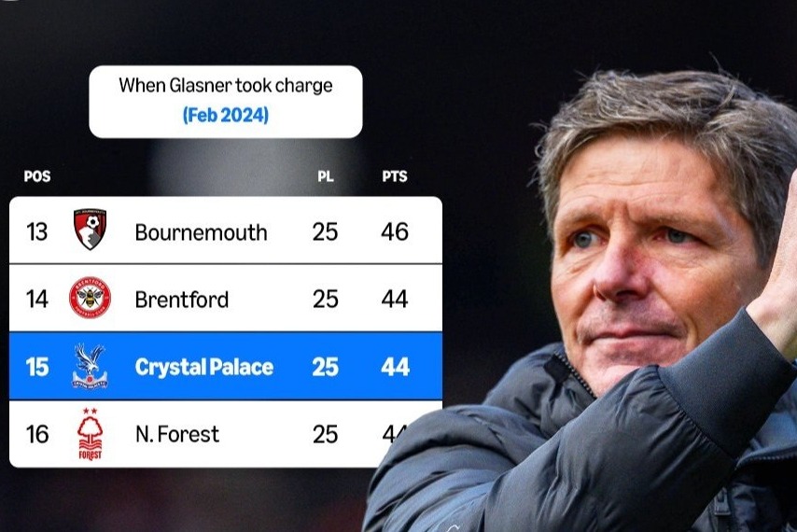This screenshot has height=532, width=797.
Task: Click the Bournemouth club crest
Action: [x=90, y=231]
